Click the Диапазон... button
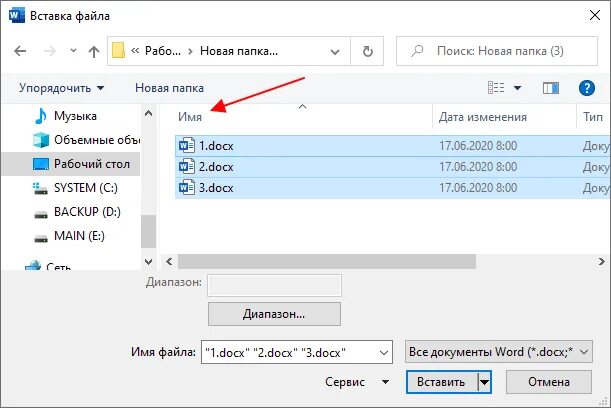This screenshot has height=408, width=611. pos(274,314)
